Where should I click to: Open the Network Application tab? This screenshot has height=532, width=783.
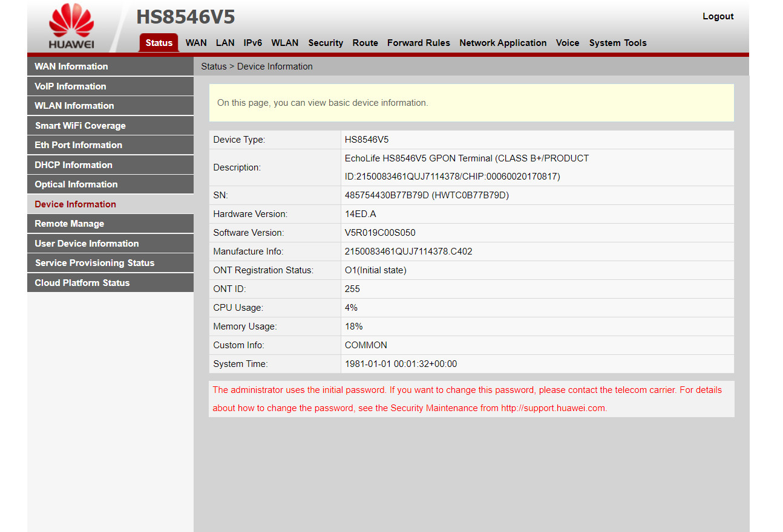[503, 43]
